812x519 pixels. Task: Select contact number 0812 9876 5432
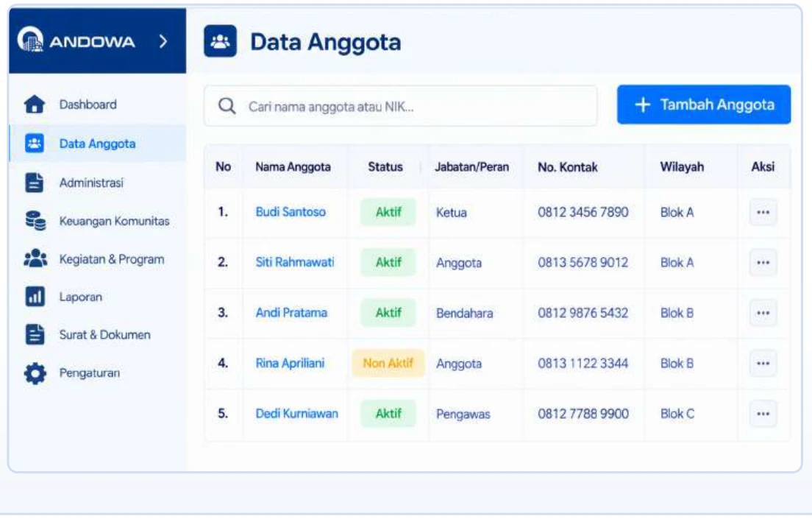pos(583,313)
